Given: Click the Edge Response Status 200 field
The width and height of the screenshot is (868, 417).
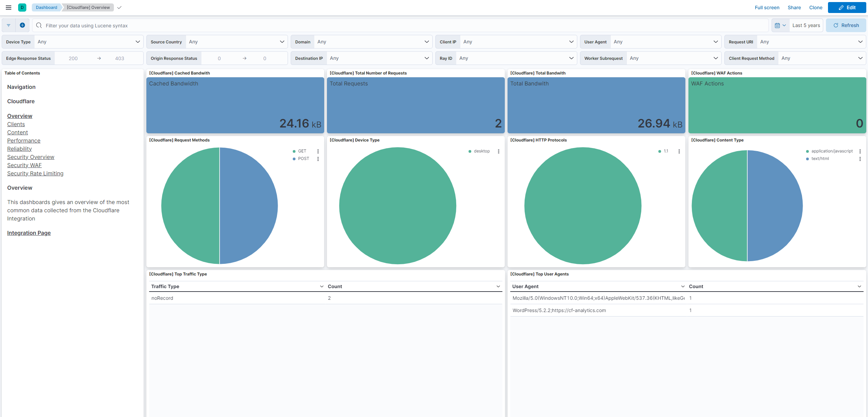Looking at the screenshot, I should click(73, 58).
